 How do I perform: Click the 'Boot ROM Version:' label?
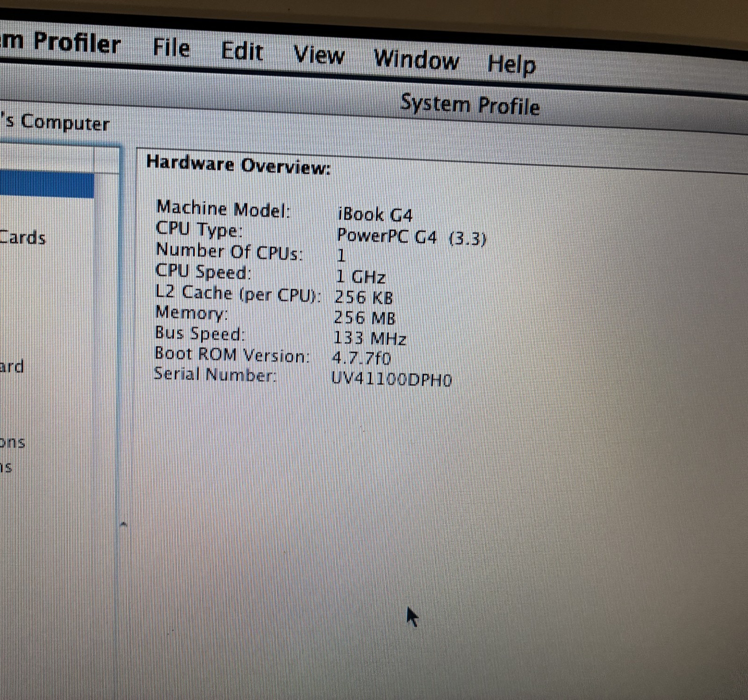232,355
